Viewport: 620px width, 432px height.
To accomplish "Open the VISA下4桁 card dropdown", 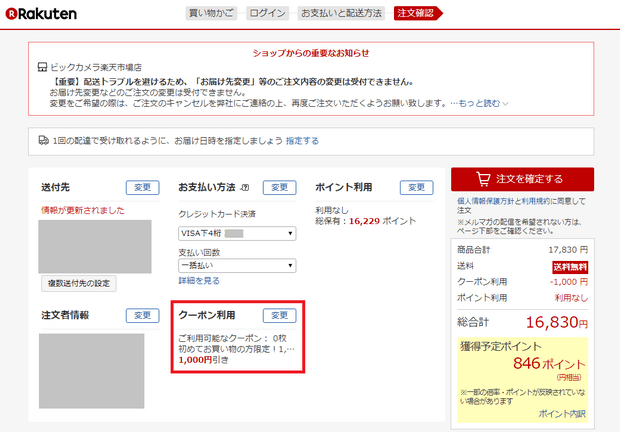I will [237, 233].
